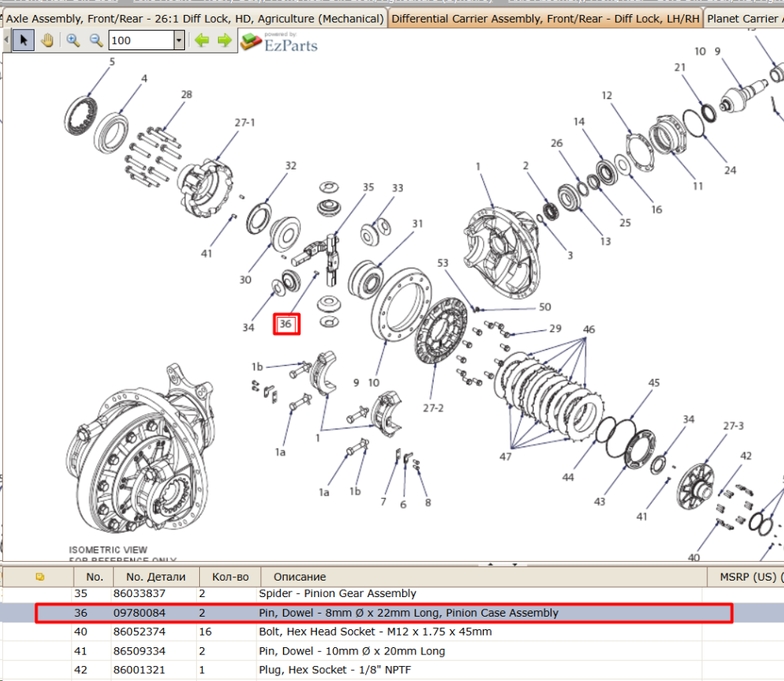Select row 40 Bolt, Hex Head Socket
Viewport: 784px width, 681px height.
393,632
